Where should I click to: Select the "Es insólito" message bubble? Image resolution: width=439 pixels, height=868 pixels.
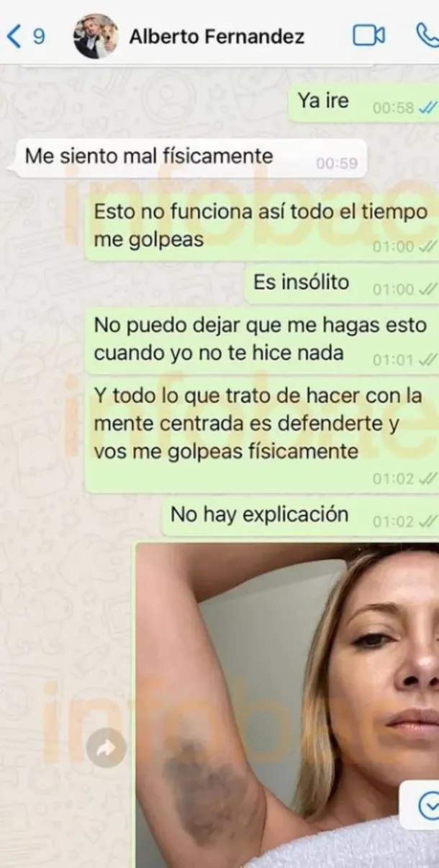coord(342,283)
